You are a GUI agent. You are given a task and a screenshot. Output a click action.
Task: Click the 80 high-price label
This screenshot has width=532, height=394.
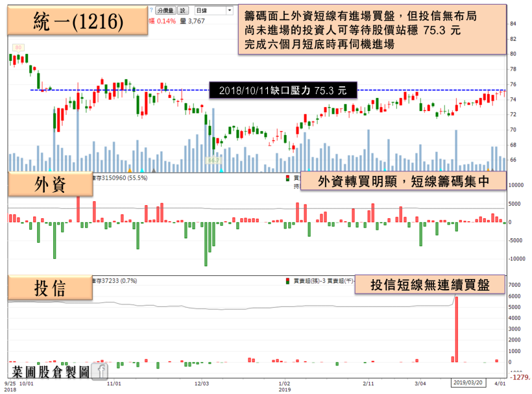pos(18,47)
